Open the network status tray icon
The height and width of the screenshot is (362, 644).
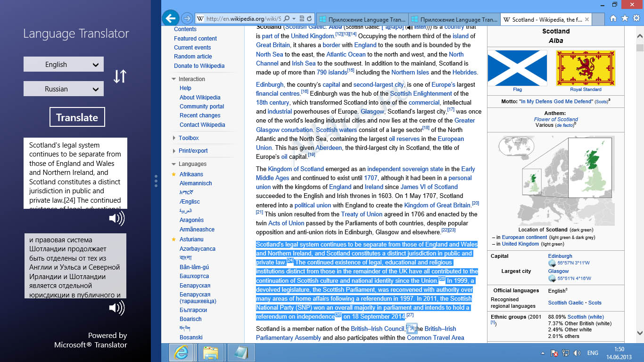pos(565,353)
